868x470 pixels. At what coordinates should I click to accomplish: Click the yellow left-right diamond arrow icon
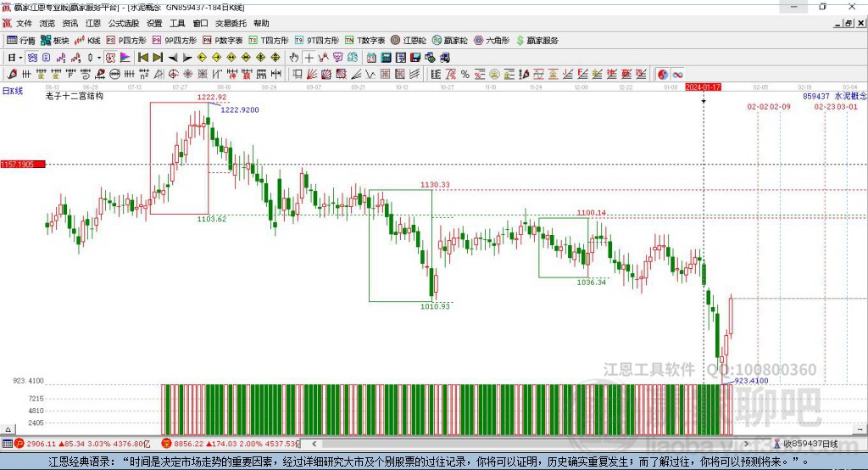click(x=231, y=58)
